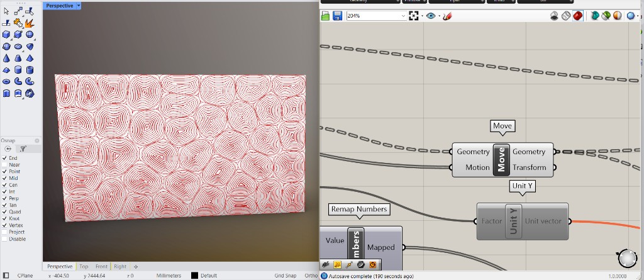Viewport: 644px width, 280px height.
Task: Click the black layer color swatch
Action: click(195, 276)
